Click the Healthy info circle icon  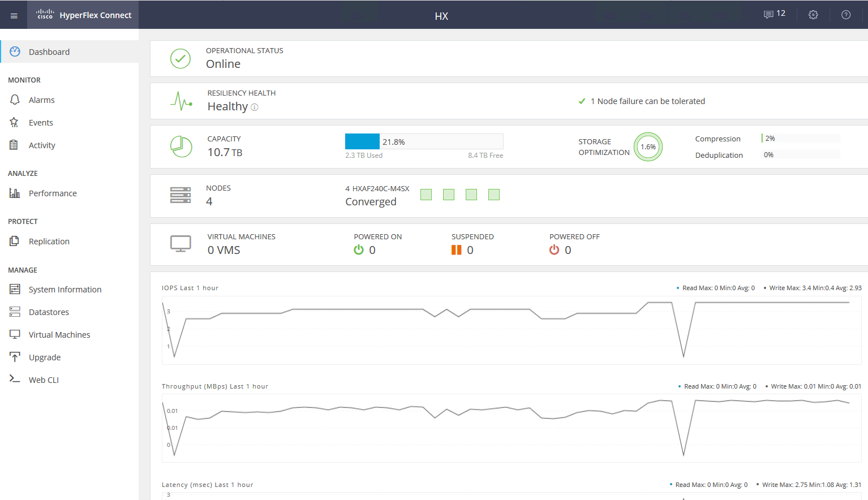(x=255, y=107)
